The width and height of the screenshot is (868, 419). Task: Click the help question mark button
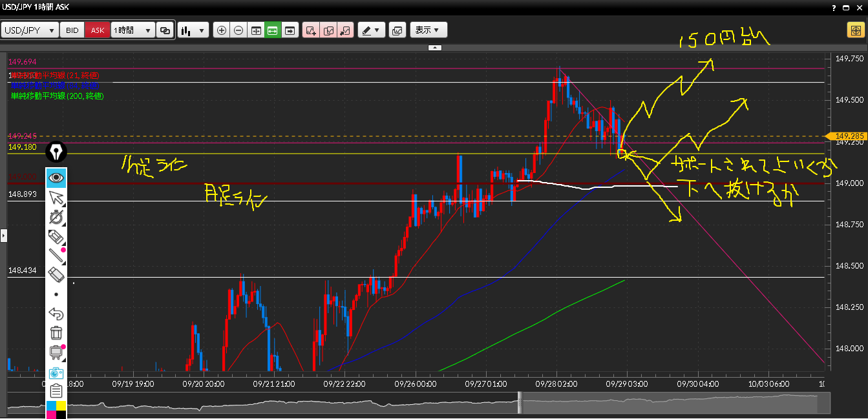[834, 7]
